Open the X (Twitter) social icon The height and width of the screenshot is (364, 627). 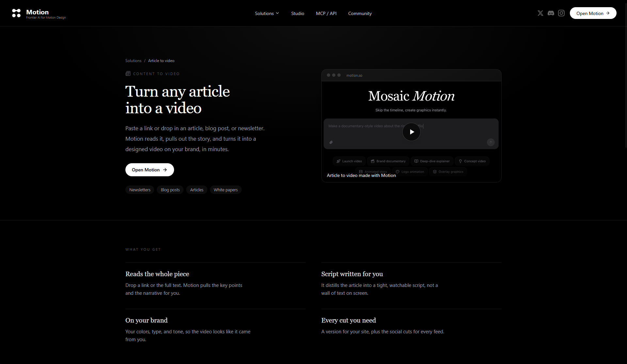540,13
